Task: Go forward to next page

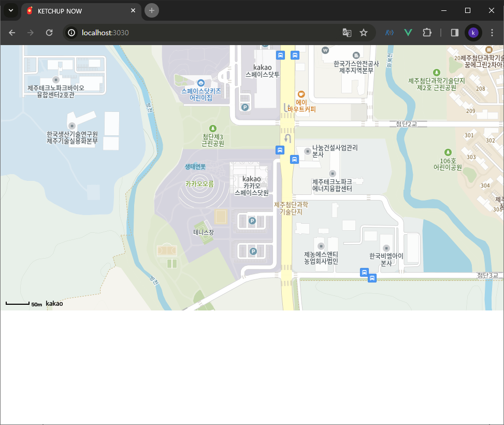Action: coord(31,33)
